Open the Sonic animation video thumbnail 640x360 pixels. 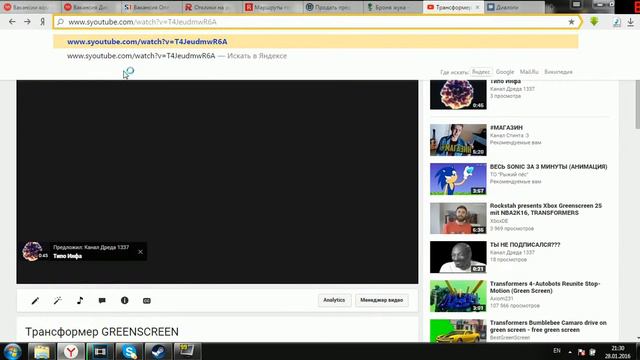click(458, 179)
